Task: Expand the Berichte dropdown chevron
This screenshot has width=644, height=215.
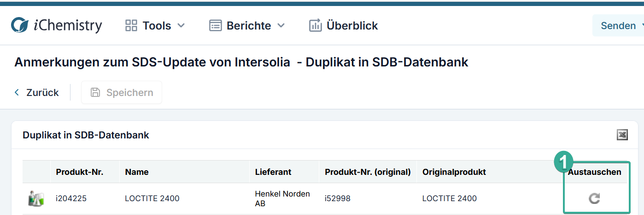Action: point(281,25)
